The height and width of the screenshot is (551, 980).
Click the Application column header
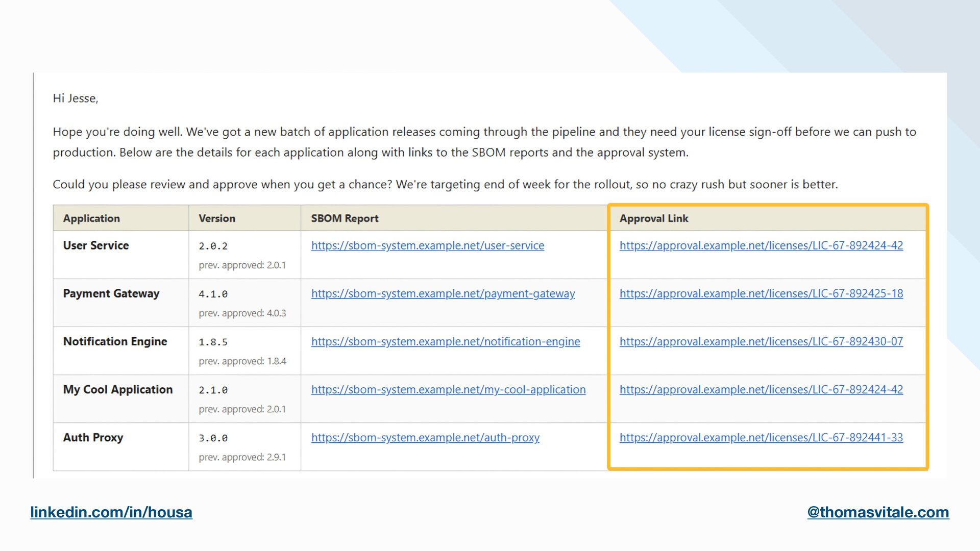coord(91,218)
